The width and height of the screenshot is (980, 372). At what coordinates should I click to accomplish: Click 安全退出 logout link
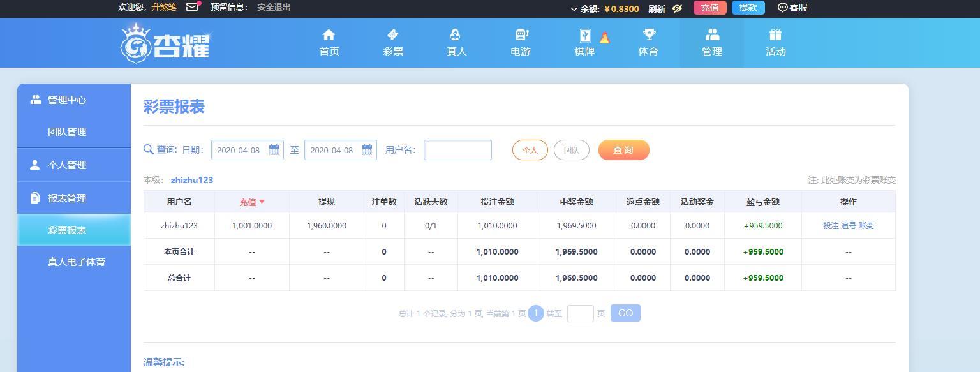(274, 8)
